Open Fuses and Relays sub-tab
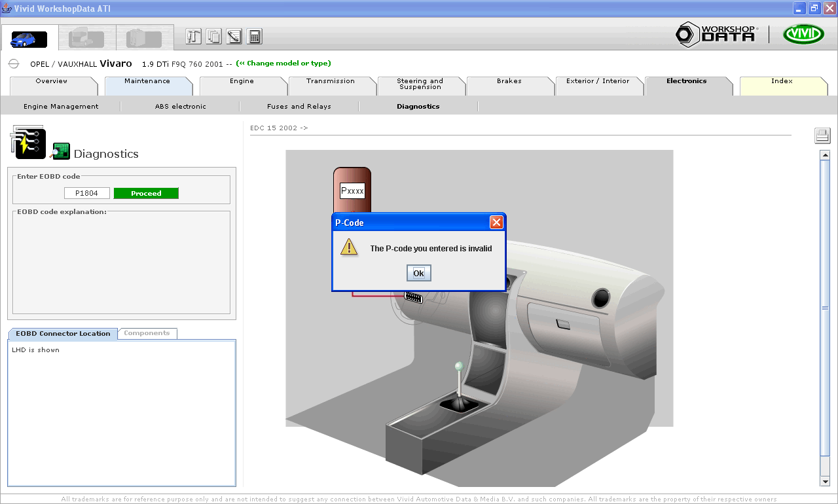 click(x=299, y=106)
